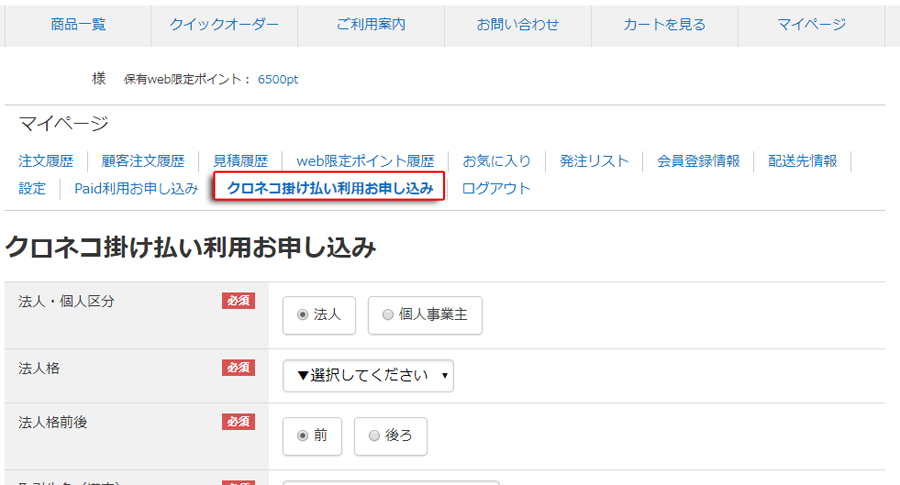
Task: Open the 注文履歴 link
Action: point(46,161)
